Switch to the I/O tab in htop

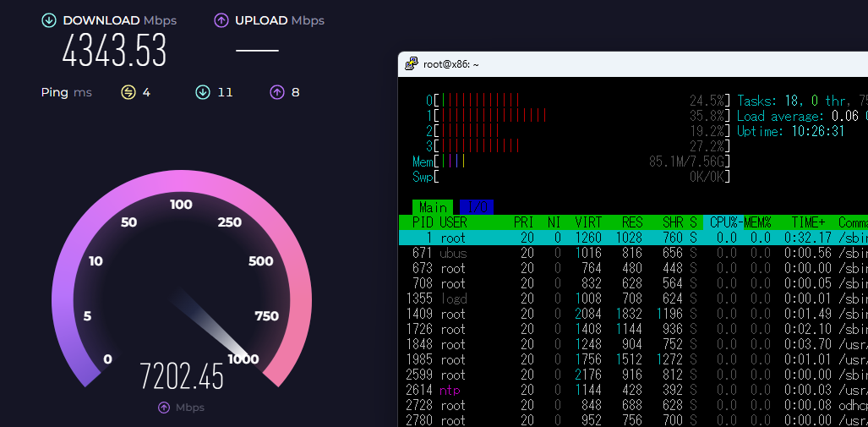tap(476, 207)
